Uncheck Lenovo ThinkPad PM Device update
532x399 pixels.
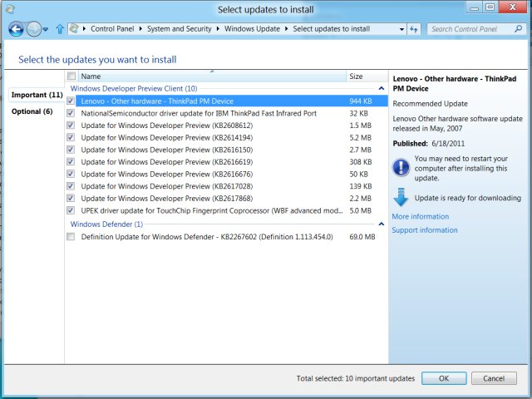pos(71,101)
